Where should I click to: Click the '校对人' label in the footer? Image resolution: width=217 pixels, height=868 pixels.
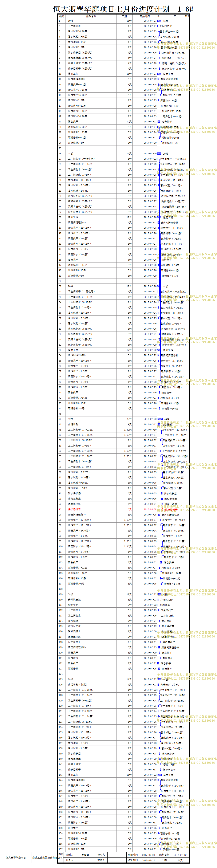101,855
